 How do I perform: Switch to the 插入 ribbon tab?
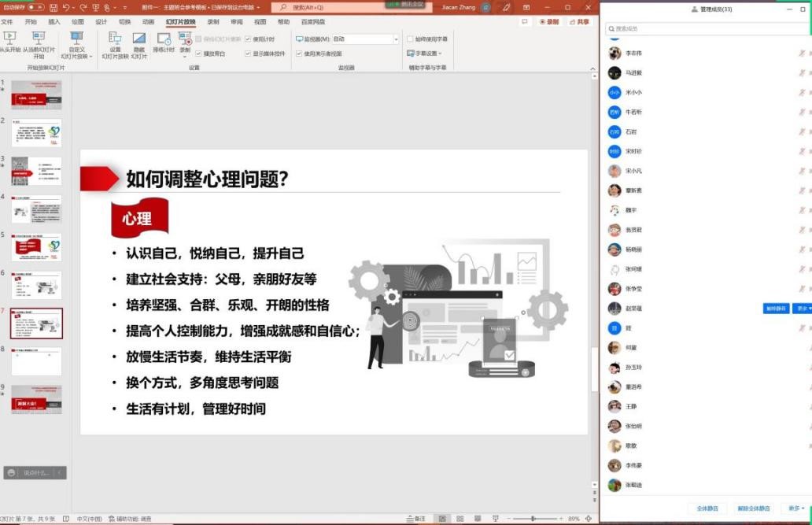(54, 22)
